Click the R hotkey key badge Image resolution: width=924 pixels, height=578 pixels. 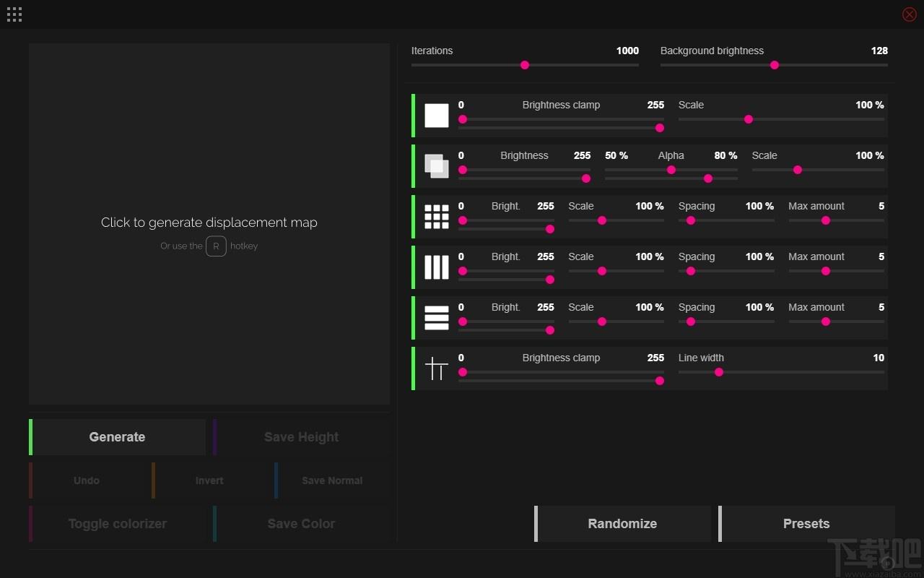click(216, 246)
